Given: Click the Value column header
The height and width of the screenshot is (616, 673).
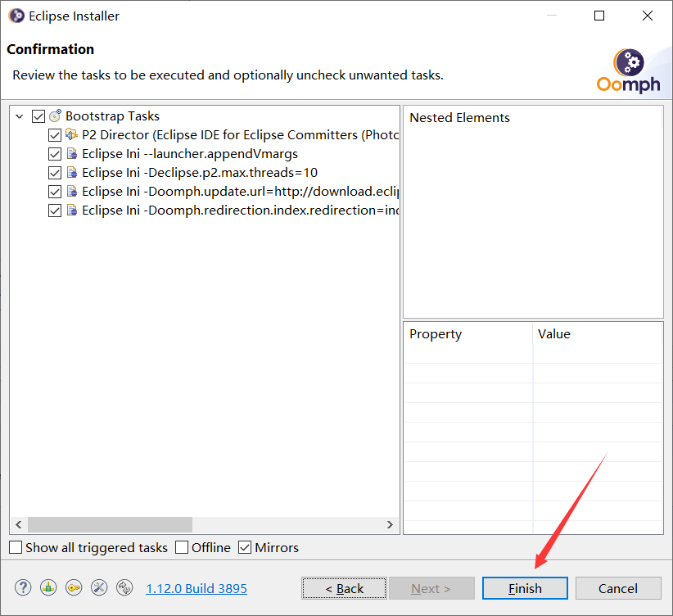Looking at the screenshot, I should 598,333.
